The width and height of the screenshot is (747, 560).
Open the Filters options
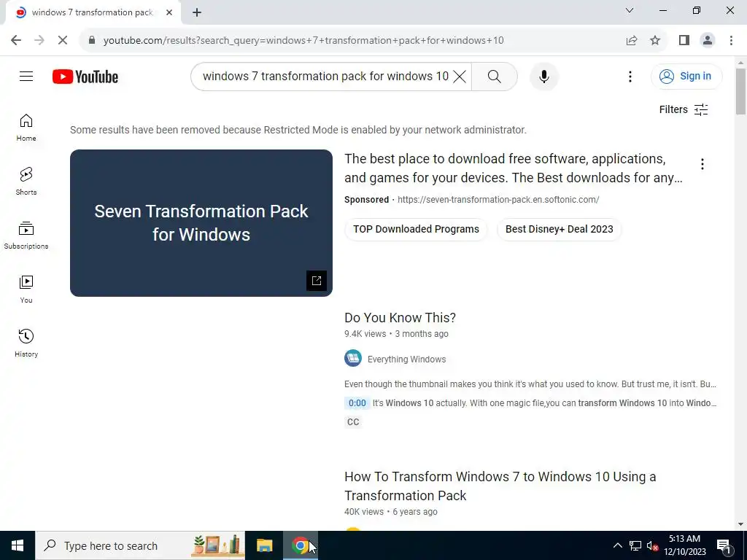[683, 109]
